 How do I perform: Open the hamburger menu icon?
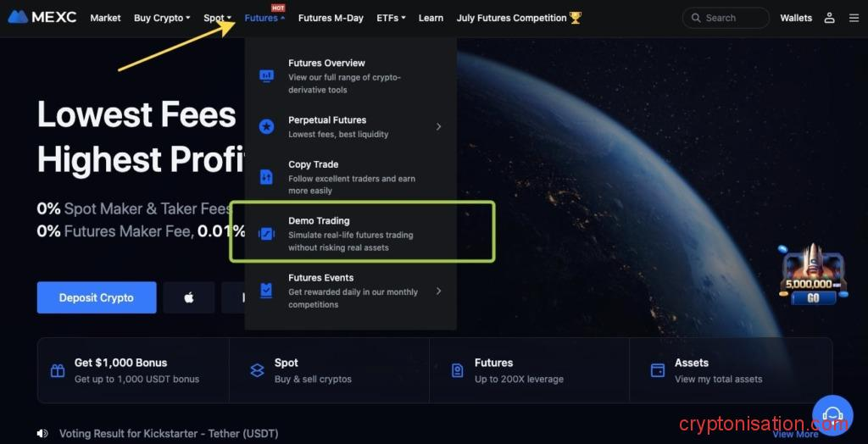tap(854, 19)
